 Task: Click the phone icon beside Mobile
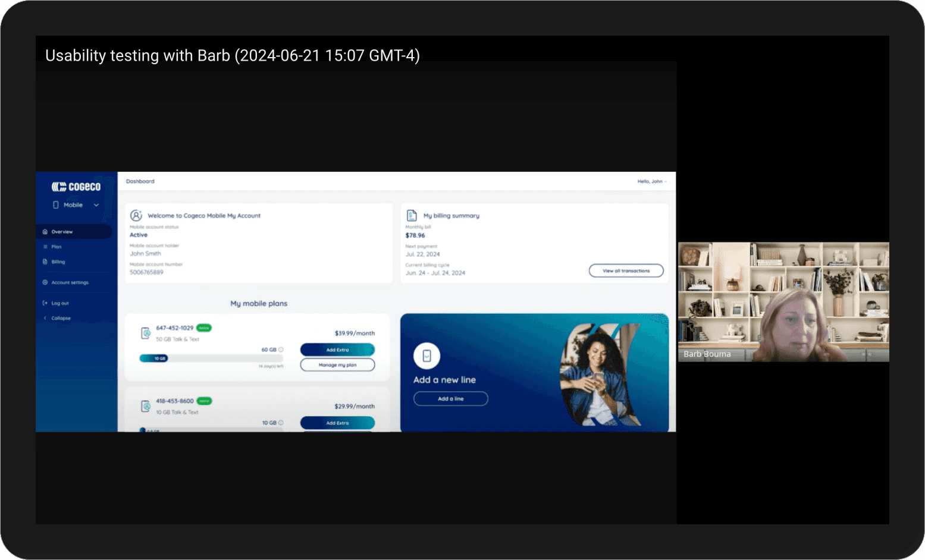(x=56, y=205)
